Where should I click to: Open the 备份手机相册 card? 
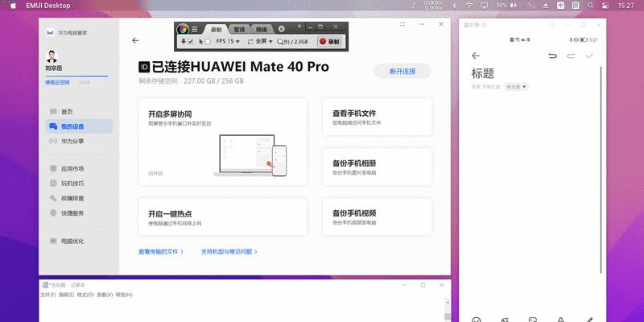(x=377, y=167)
